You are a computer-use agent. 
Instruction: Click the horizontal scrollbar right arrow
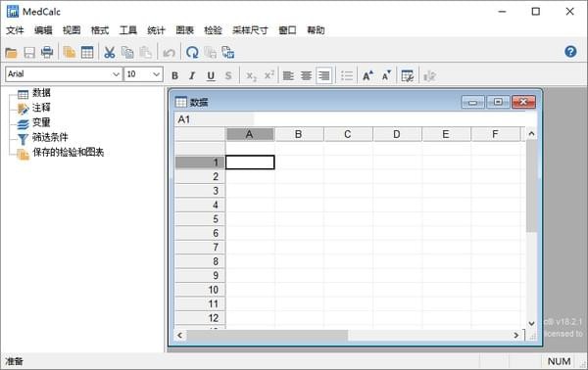[516, 335]
